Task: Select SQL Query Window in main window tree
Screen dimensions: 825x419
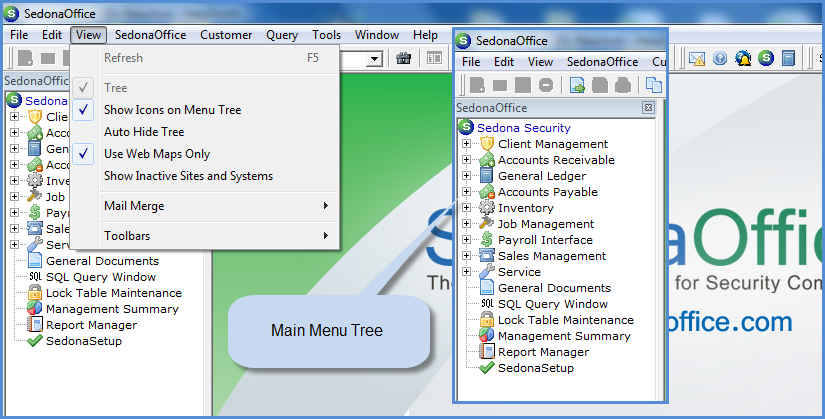Action: tap(101, 277)
